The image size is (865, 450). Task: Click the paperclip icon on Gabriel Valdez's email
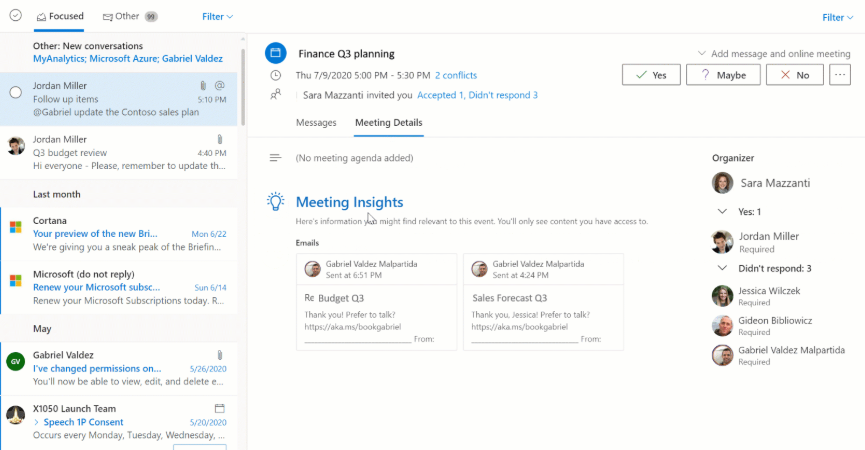click(x=220, y=355)
